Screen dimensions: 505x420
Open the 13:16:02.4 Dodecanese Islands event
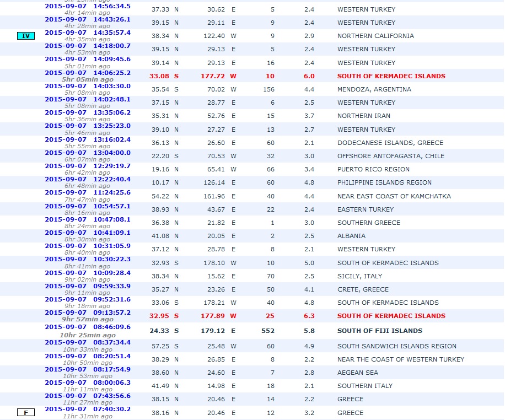[88, 139]
